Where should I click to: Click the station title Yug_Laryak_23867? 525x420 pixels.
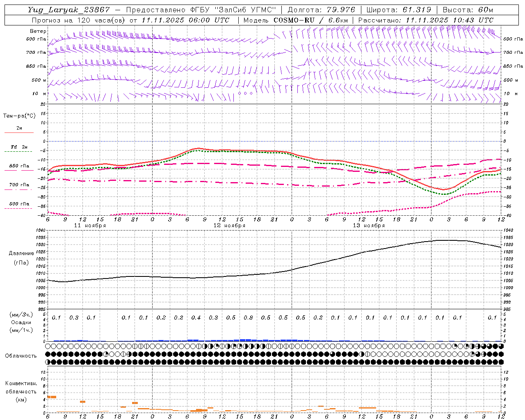coord(69,10)
